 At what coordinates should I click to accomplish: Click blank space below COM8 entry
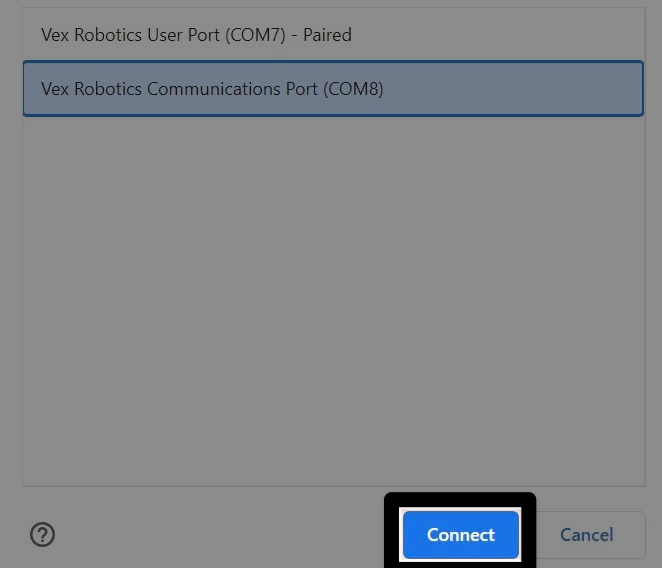333,300
